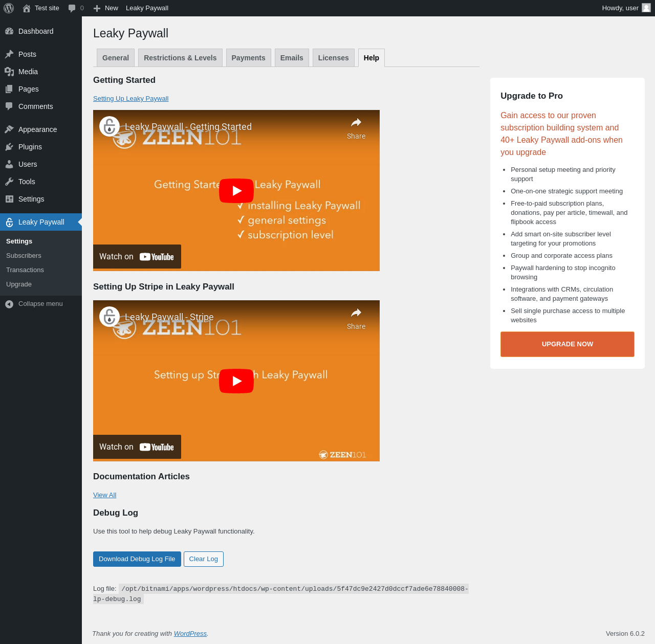Open Transactions submenu item
The height and width of the screenshot is (644, 655).
click(25, 270)
